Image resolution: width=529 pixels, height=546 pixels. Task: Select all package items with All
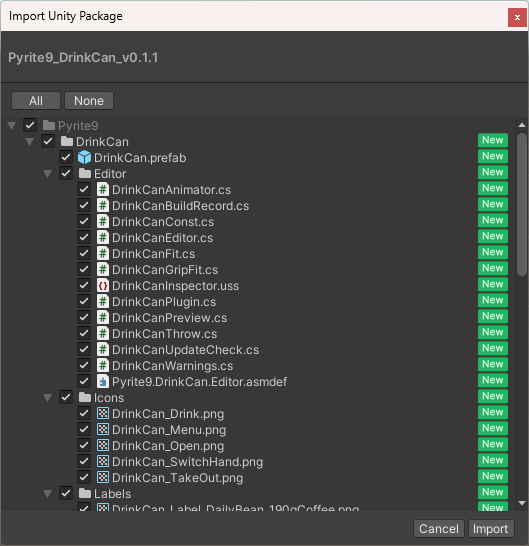click(x=36, y=101)
